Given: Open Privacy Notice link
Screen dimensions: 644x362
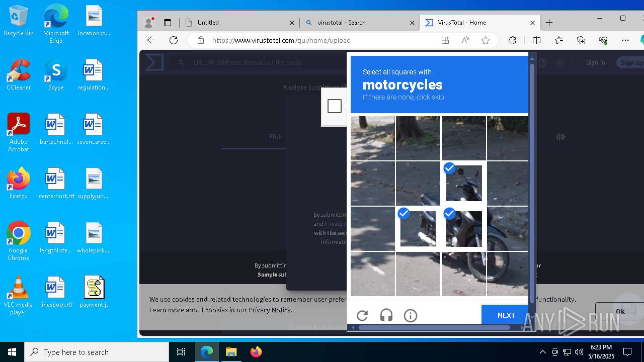Looking at the screenshot, I should click(x=270, y=310).
